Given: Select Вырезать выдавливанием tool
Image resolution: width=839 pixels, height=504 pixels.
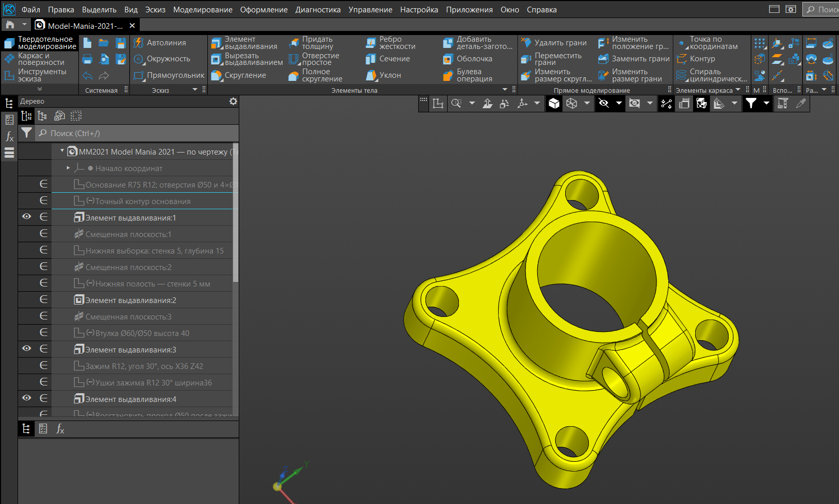Looking at the screenshot, I should click(247, 59).
